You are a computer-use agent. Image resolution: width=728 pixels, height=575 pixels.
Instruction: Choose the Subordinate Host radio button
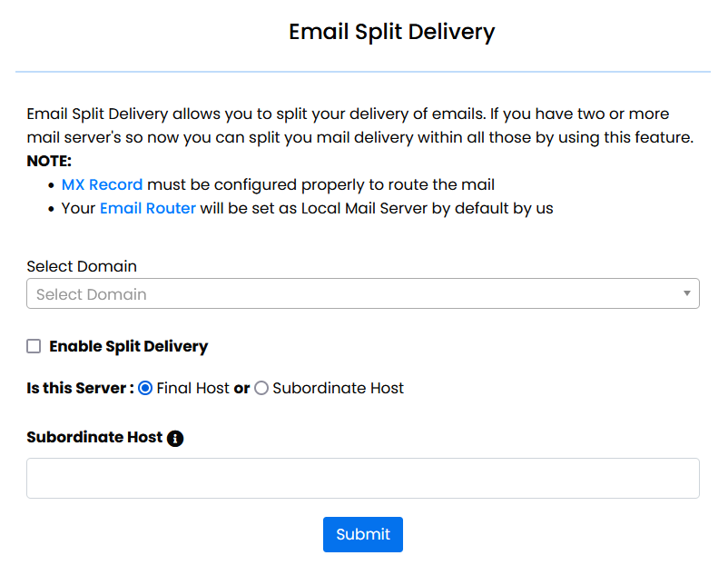pos(261,388)
